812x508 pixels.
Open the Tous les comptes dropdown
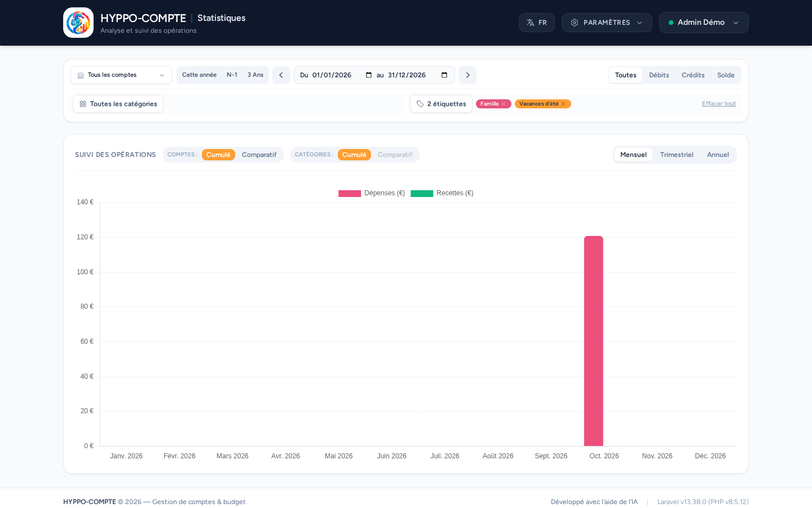(x=121, y=75)
